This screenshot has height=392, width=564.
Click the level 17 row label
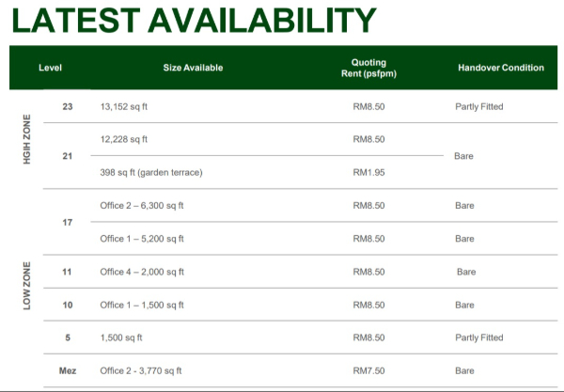click(67, 222)
